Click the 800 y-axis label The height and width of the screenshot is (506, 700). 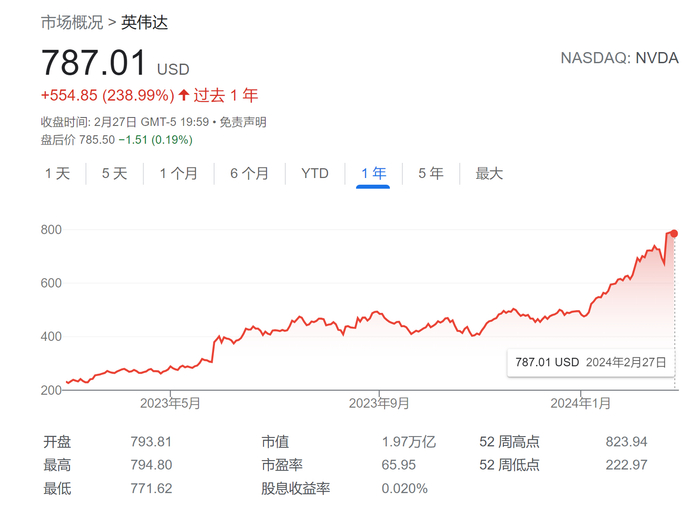point(51,230)
